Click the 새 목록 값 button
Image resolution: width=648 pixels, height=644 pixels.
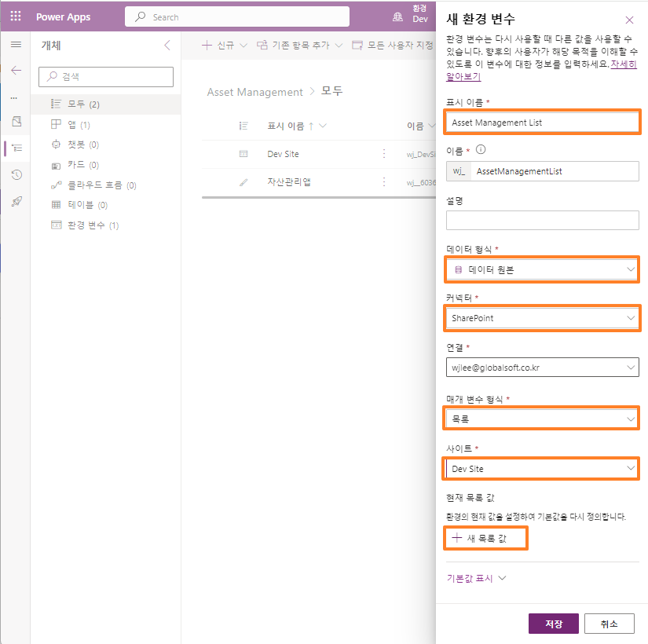pos(486,538)
